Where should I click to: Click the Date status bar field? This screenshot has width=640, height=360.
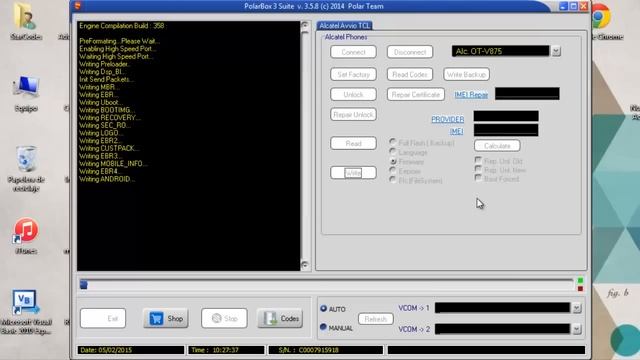point(131,350)
